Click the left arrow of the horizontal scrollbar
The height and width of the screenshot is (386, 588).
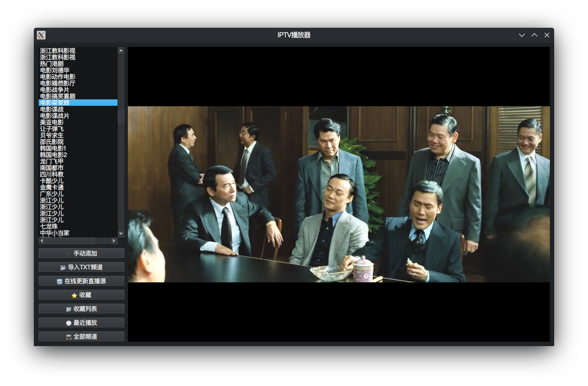click(42, 241)
